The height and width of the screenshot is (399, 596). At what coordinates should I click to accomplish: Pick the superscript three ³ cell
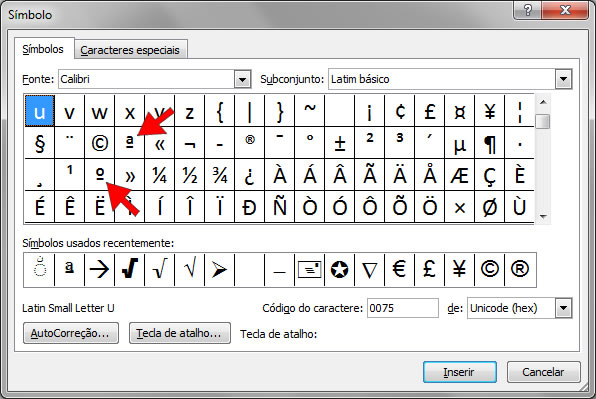[x=400, y=142]
